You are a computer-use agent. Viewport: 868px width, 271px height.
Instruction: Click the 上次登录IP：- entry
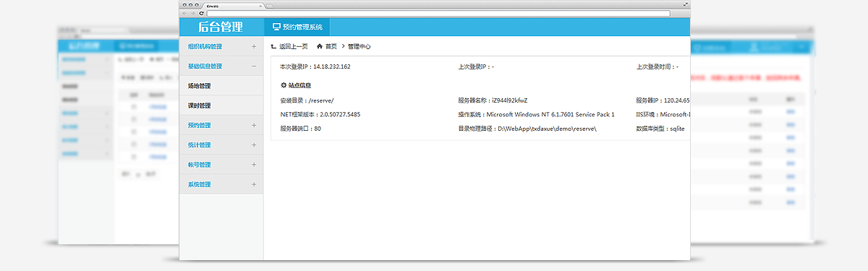click(x=476, y=66)
